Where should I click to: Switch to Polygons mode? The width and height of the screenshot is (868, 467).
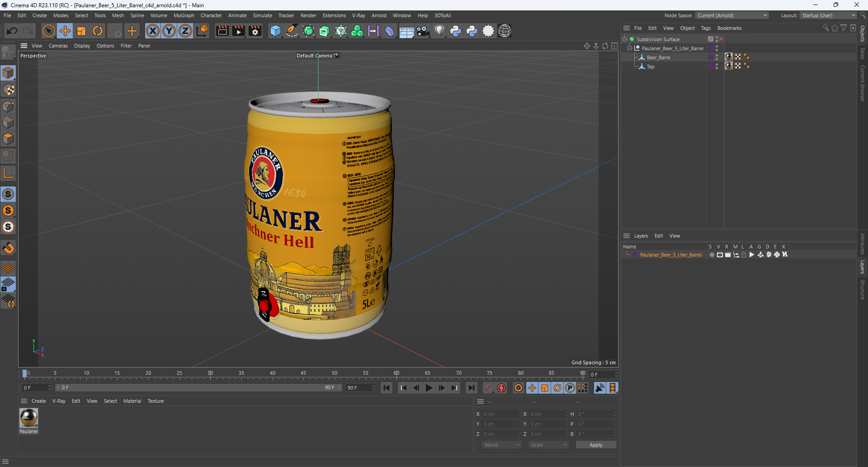point(8,139)
